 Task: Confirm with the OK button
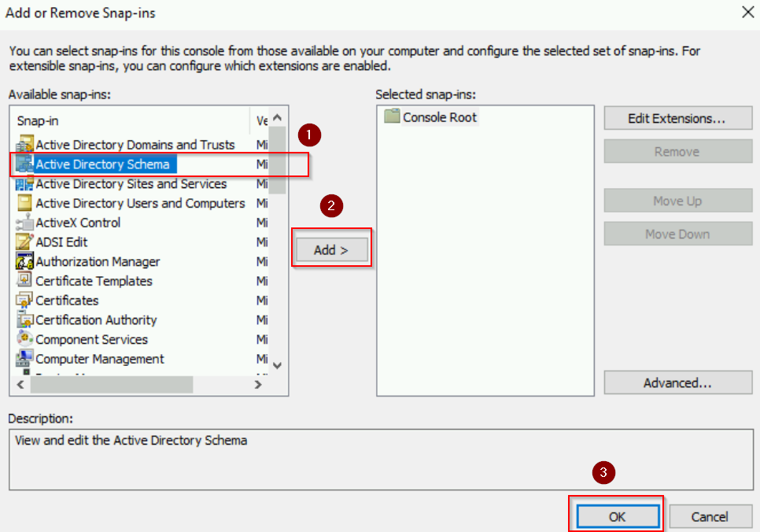[x=618, y=516]
